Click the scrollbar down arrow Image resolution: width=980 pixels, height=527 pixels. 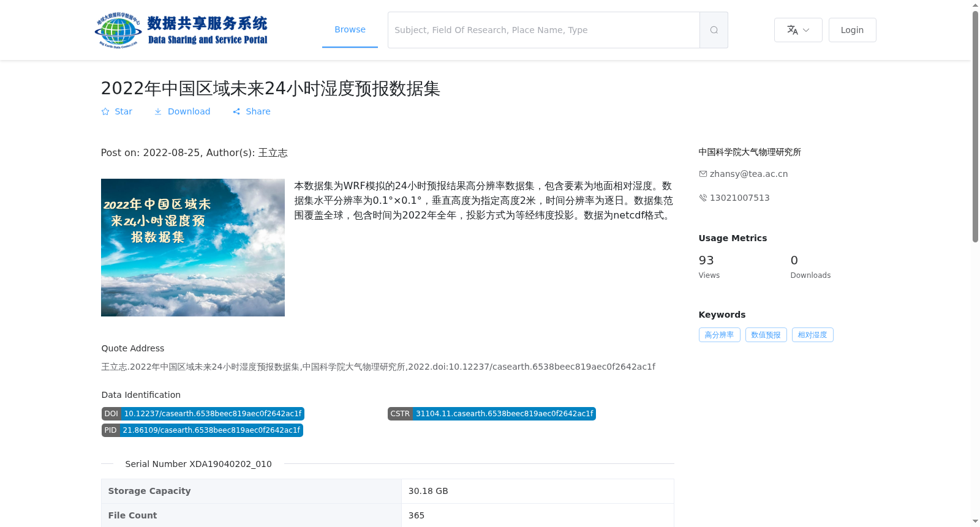(x=975, y=521)
